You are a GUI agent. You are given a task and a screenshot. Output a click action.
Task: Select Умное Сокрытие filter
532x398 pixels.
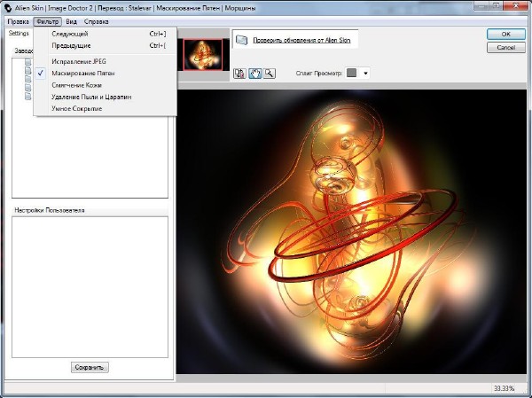pyautogui.click(x=77, y=108)
